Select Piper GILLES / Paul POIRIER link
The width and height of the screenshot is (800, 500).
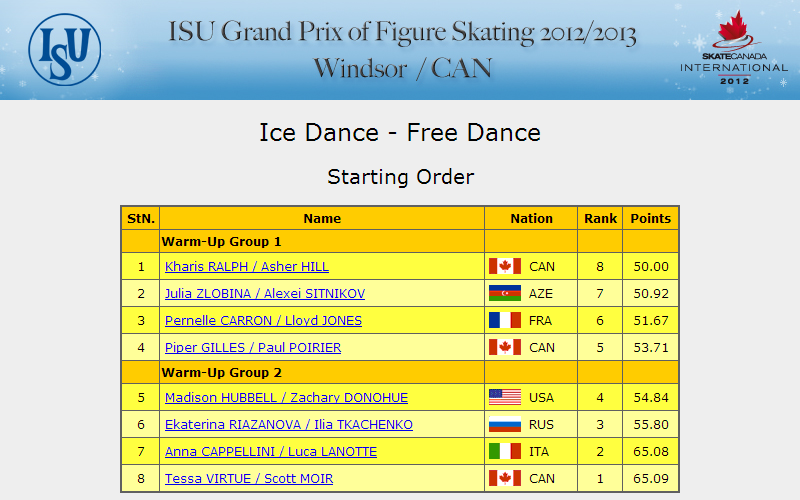(x=253, y=347)
